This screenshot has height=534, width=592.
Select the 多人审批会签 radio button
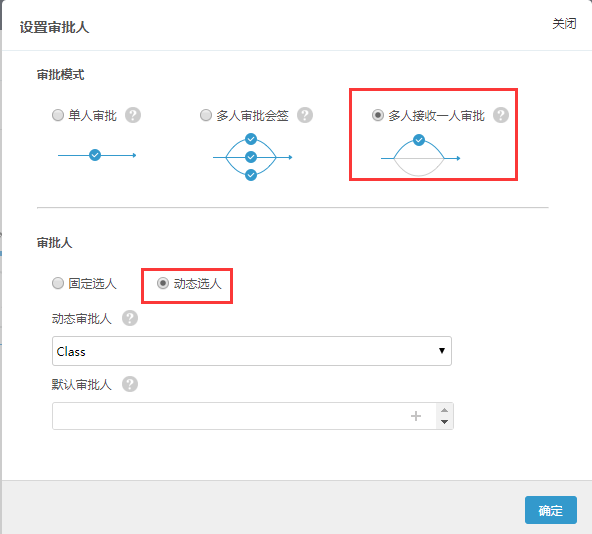(x=206, y=115)
